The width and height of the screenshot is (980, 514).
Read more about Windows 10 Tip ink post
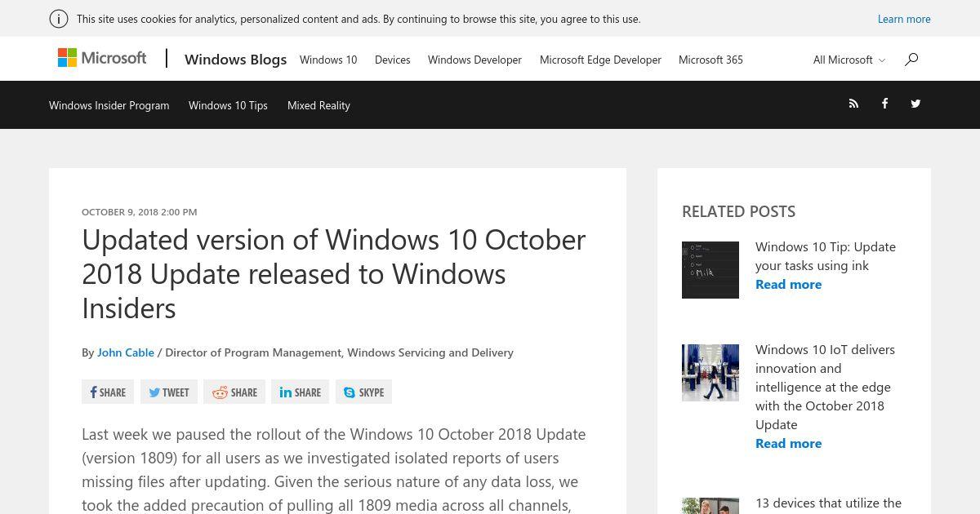click(788, 284)
